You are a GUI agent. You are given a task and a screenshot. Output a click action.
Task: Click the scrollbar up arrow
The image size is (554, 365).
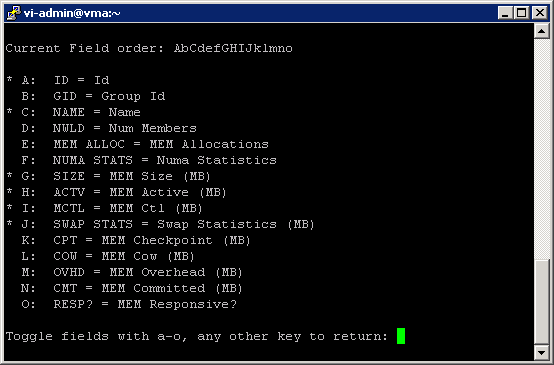[x=542, y=31]
